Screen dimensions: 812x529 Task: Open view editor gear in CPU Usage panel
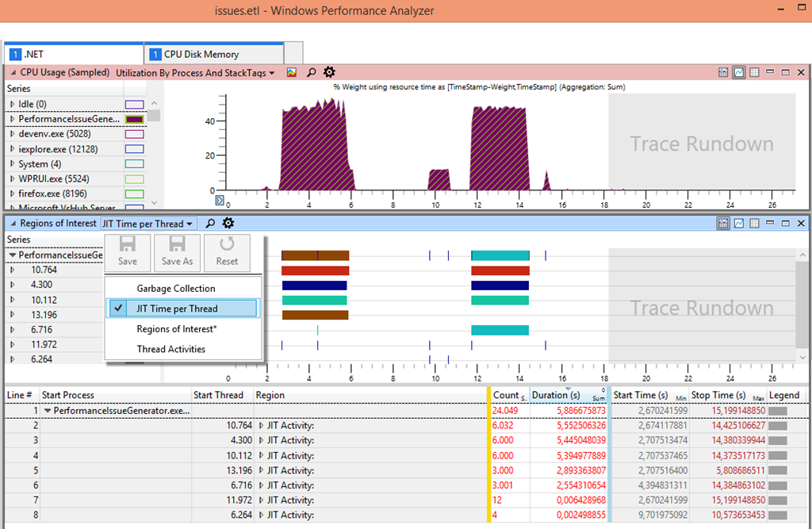click(329, 72)
